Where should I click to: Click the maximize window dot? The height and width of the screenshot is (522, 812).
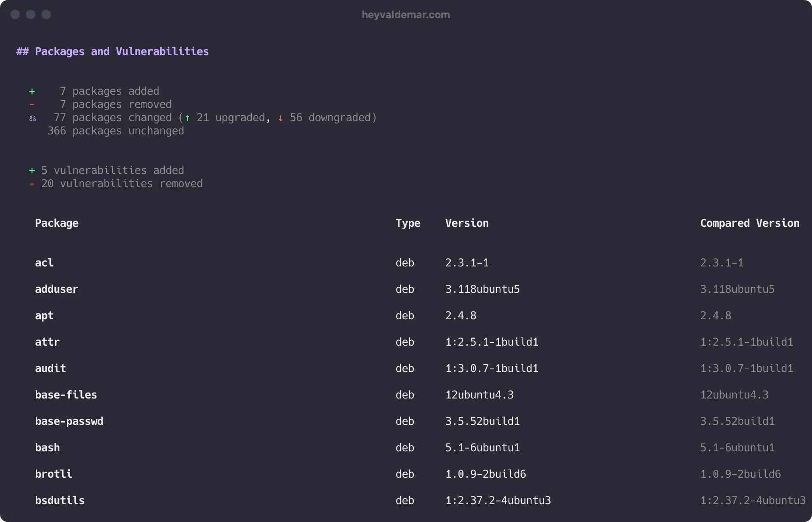(46, 14)
